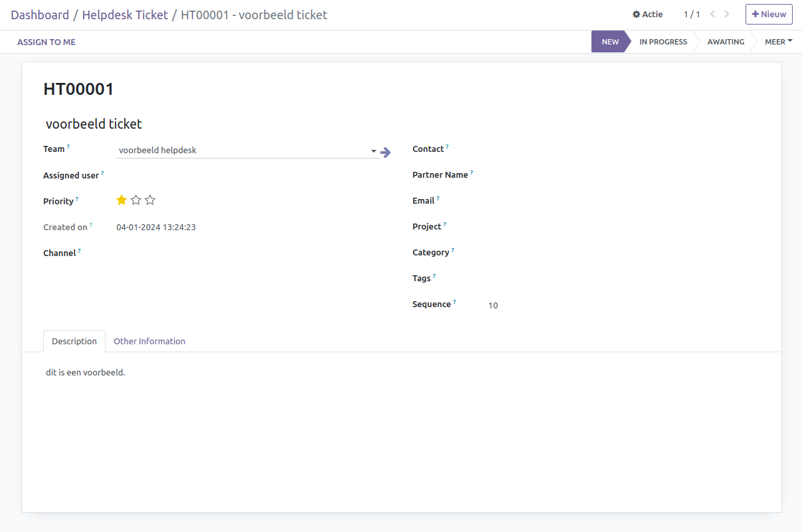The image size is (802, 532).
Task: Set priority to two stars
Action: [135, 200]
